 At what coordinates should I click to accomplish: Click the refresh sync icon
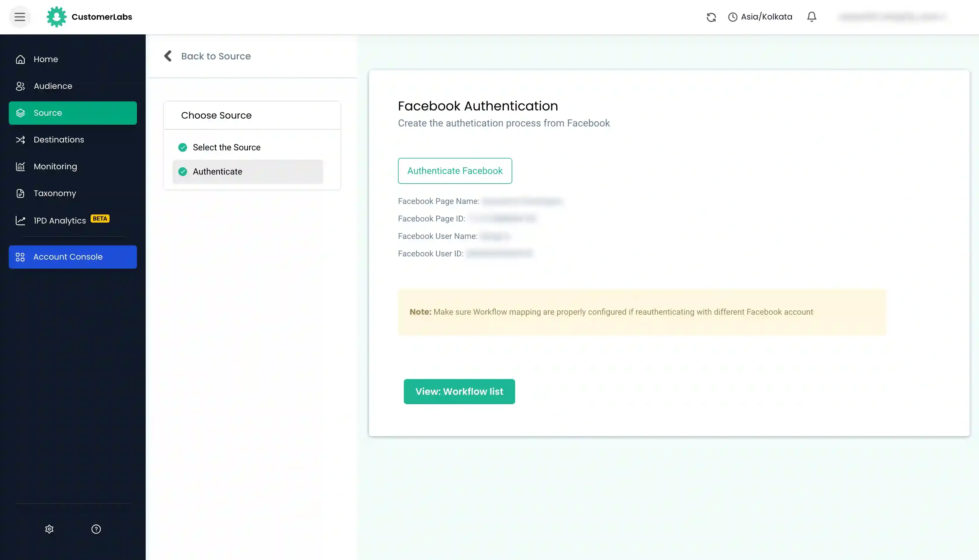click(x=711, y=17)
